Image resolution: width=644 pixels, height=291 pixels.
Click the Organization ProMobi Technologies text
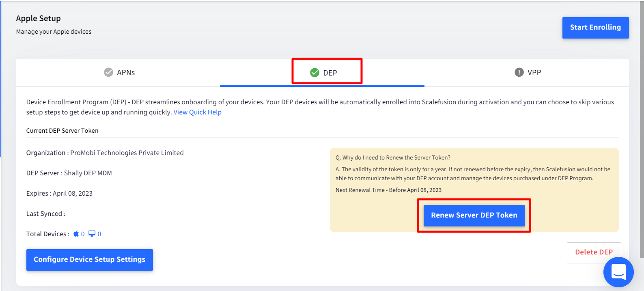[x=105, y=153]
